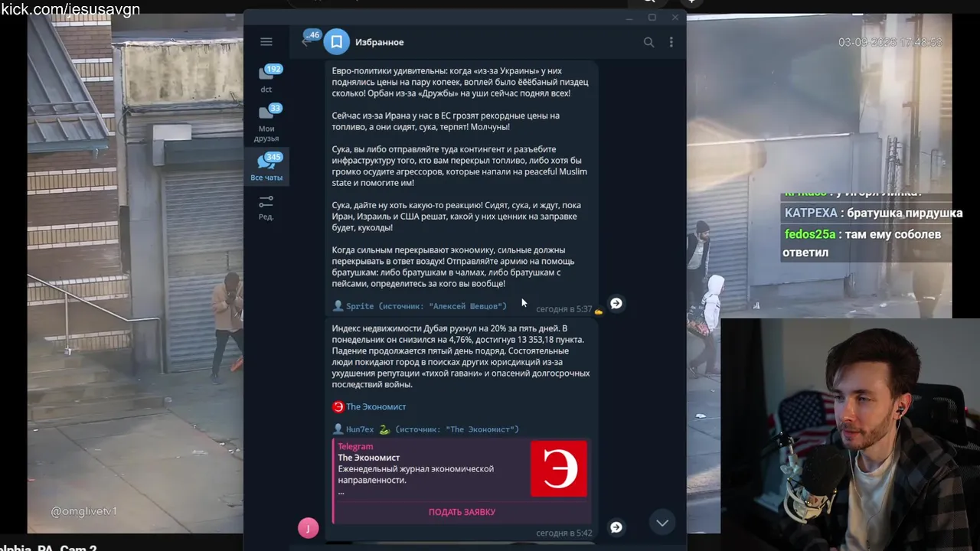The height and width of the screenshot is (551, 980).
Task: Select the dct chat folder
Action: coord(266,79)
